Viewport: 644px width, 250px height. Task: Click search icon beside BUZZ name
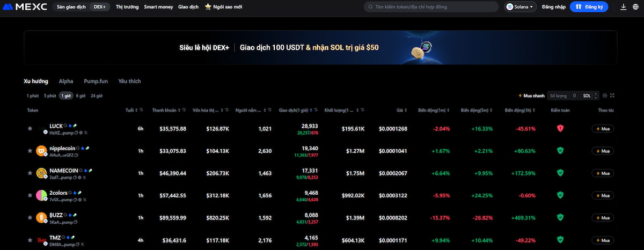65,214
